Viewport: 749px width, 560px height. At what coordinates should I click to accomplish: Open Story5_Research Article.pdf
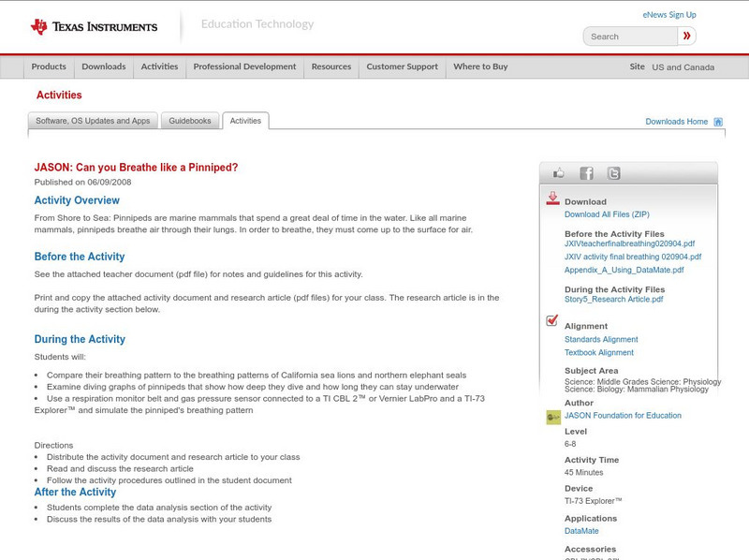tap(614, 299)
